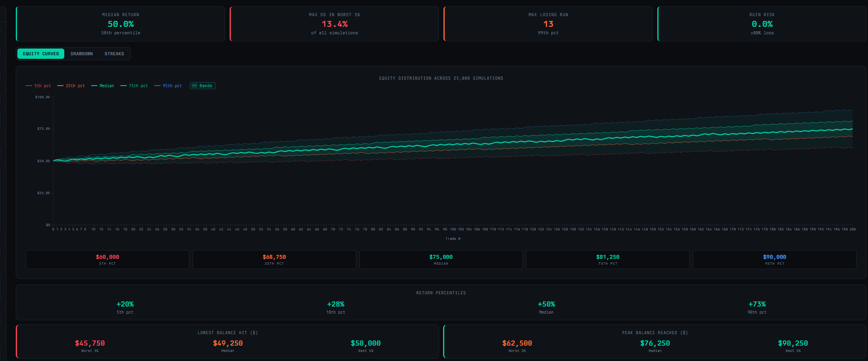Toggle the 5th pct legend line
The image size is (868, 361).
tap(38, 86)
